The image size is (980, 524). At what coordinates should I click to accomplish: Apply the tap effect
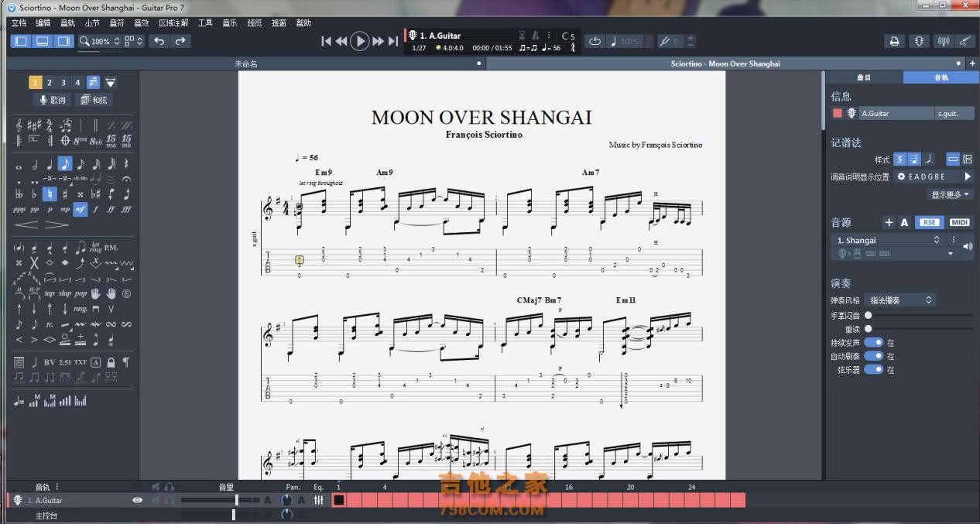(x=50, y=293)
